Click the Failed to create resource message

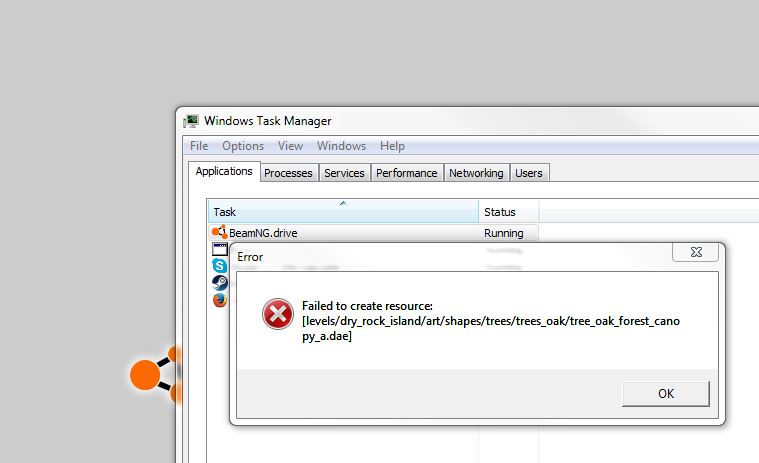click(x=491, y=321)
